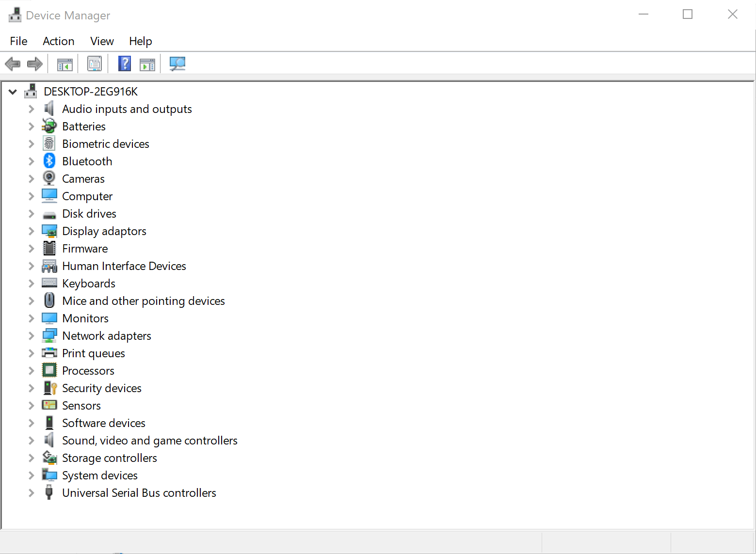Select the Mice and other pointing devices label
Screen dimensions: 756x554
(x=144, y=301)
